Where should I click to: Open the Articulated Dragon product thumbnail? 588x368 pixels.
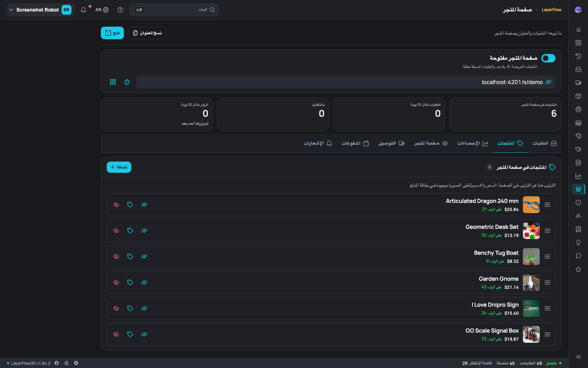531,205
